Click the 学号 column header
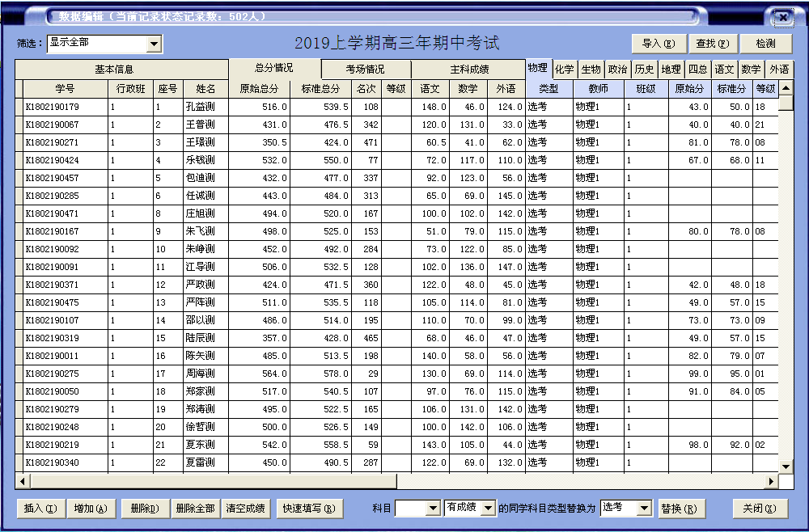 tap(66, 89)
